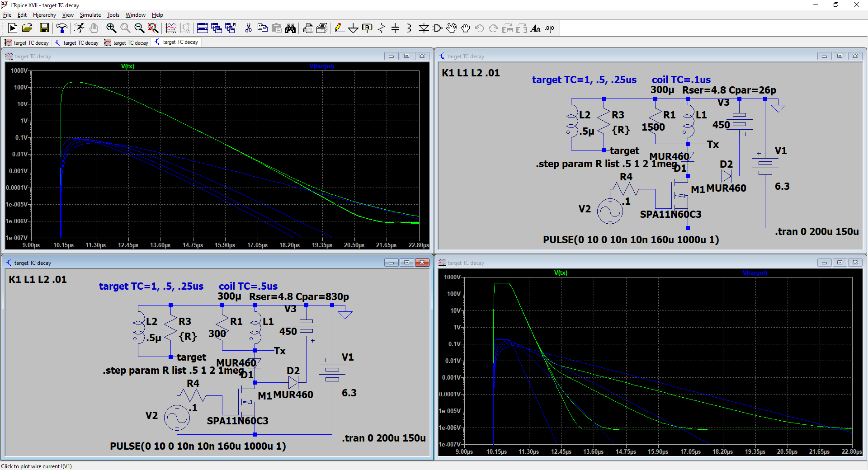
Task: Click the SPICE directive .op icon
Action: point(549,28)
